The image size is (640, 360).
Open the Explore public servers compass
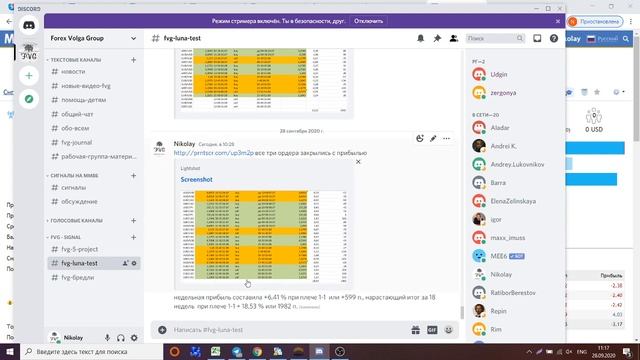click(29, 99)
